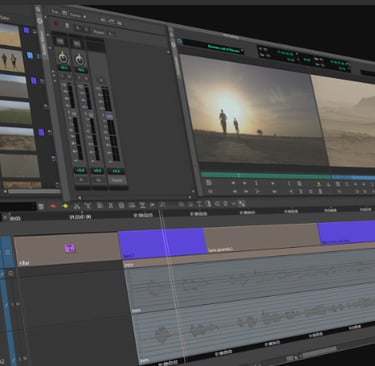
Task: Click the pink effect icon on the first video clip
Action: pyautogui.click(x=70, y=248)
